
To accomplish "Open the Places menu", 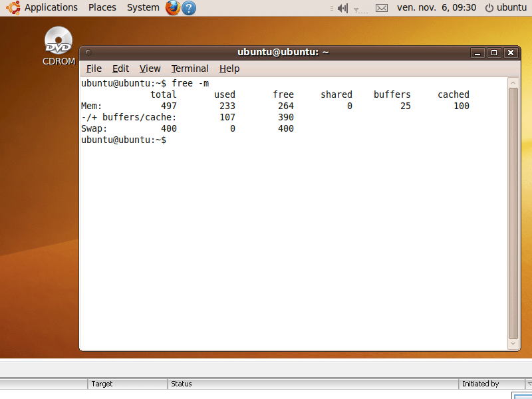I will click(x=102, y=7).
